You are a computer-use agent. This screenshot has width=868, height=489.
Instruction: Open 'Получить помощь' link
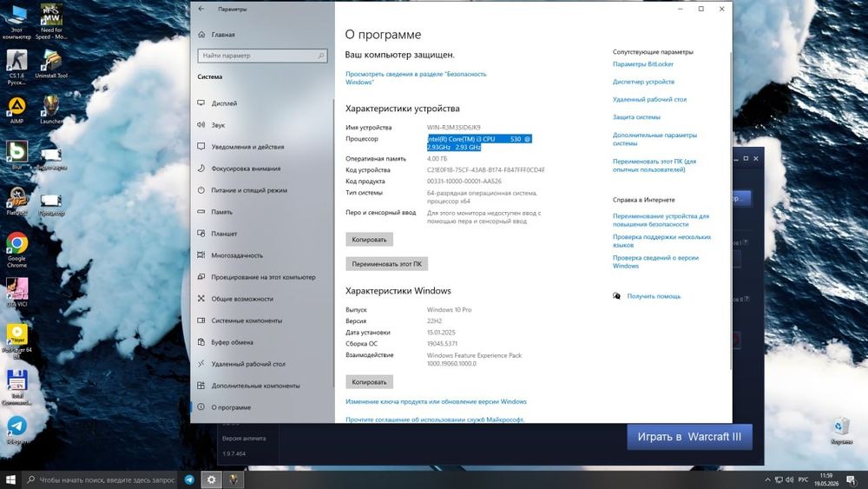(654, 296)
